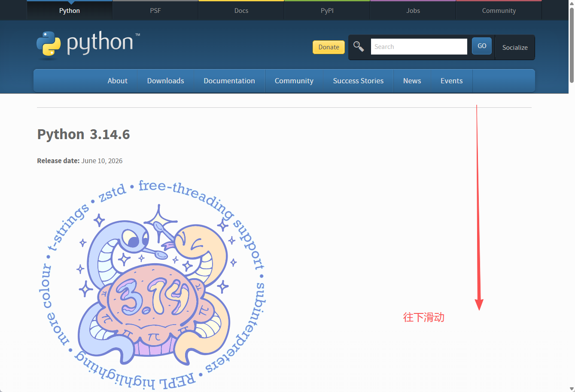Click the yellow Donate button
Image resolution: width=575 pixels, height=392 pixels.
pos(329,47)
